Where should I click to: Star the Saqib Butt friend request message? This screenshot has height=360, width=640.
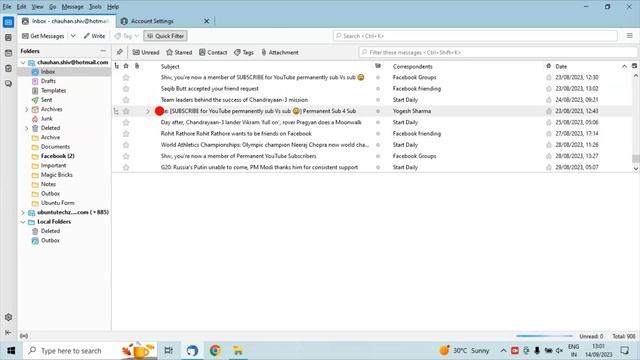[x=126, y=89]
